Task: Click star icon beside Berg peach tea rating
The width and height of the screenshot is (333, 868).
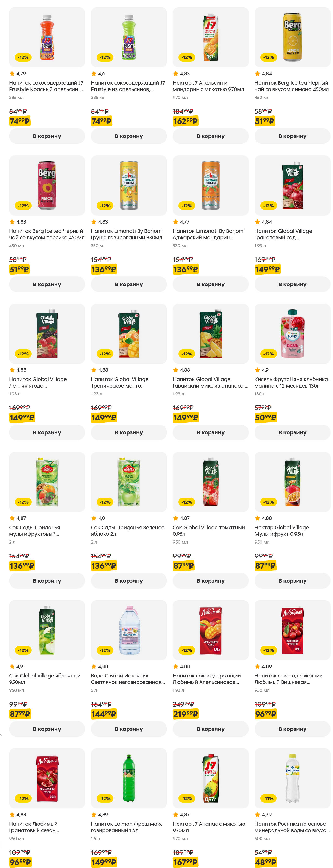Action: 12,222
